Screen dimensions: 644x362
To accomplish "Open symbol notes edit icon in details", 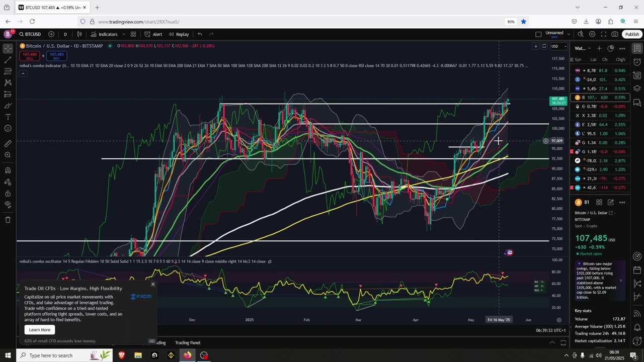I will click(610, 202).
